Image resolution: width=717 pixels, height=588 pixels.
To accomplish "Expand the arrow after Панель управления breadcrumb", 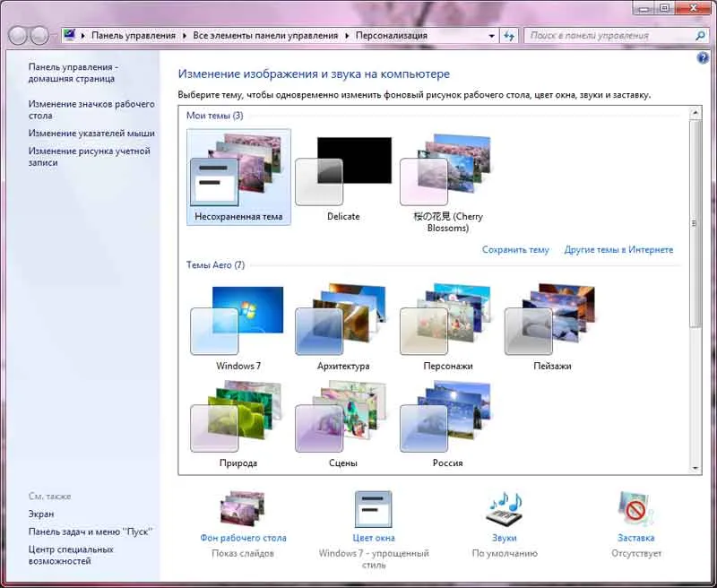I will point(185,36).
